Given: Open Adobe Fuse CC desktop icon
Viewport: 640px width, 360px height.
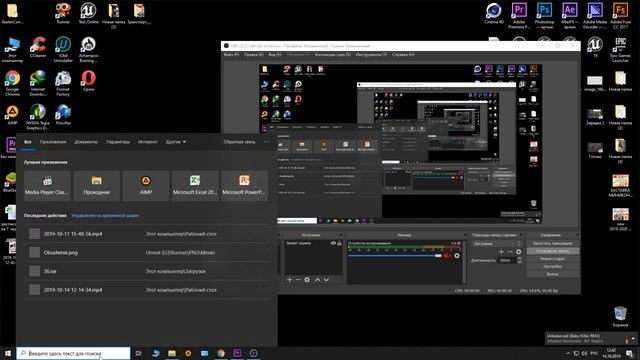Looking at the screenshot, I should coord(620,16).
